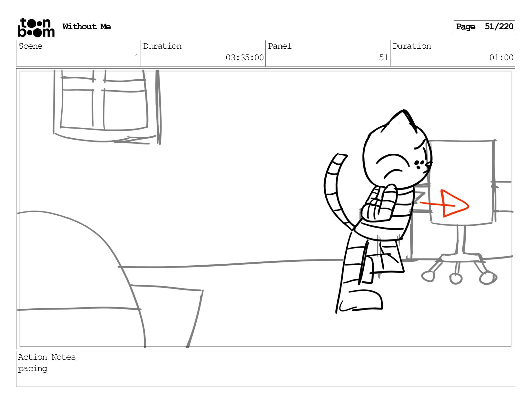Select the panel number '51'
This screenshot has height=411, width=532.
[x=384, y=58]
